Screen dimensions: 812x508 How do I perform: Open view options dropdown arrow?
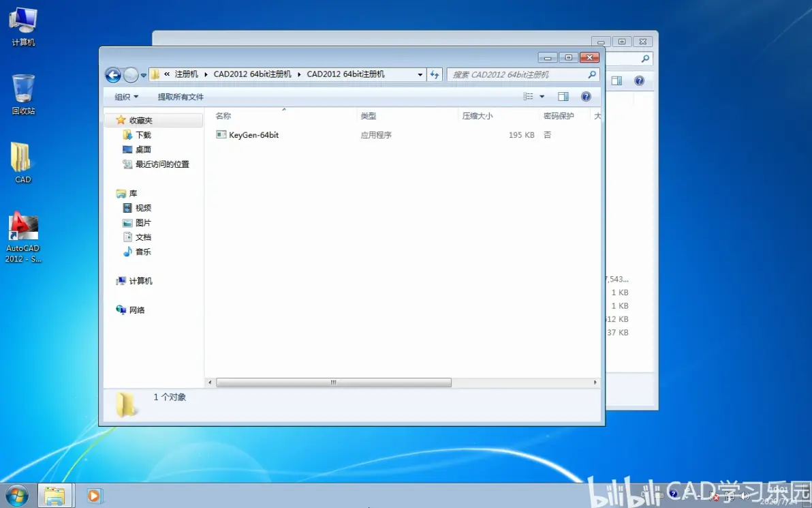point(542,96)
